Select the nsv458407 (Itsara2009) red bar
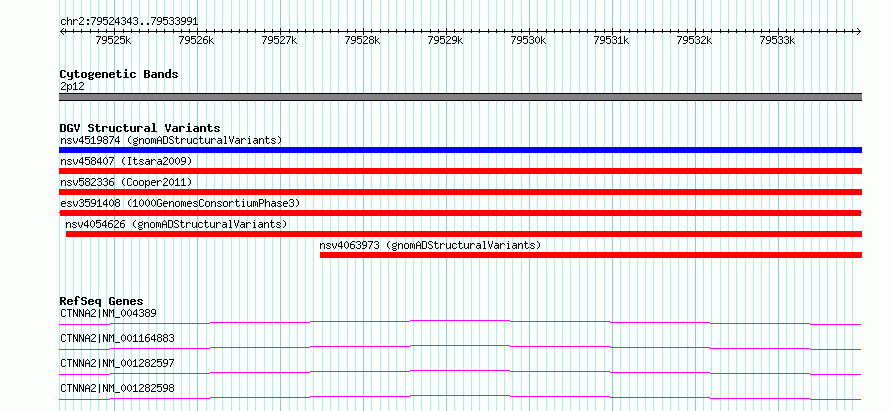This screenshot has height=411, width=890. click(460, 171)
